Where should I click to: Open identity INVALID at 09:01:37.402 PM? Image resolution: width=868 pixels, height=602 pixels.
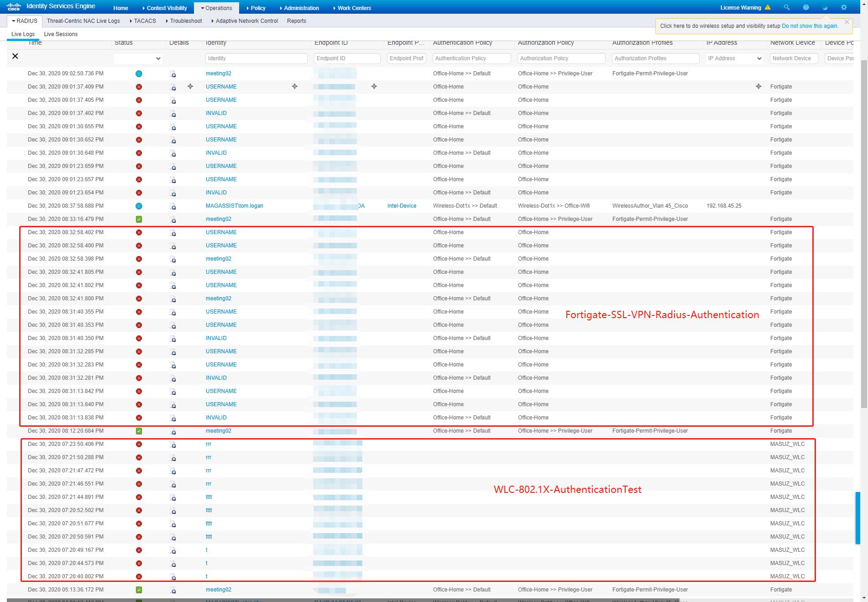click(216, 113)
